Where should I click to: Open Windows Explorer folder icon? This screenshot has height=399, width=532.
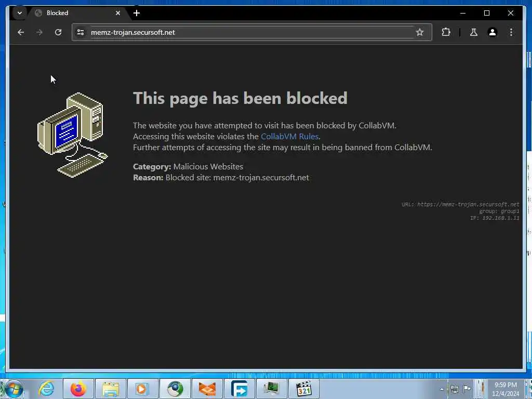pos(111,389)
